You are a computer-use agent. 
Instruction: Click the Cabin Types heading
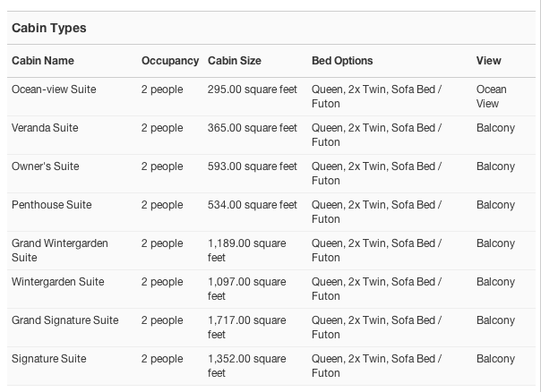49,28
